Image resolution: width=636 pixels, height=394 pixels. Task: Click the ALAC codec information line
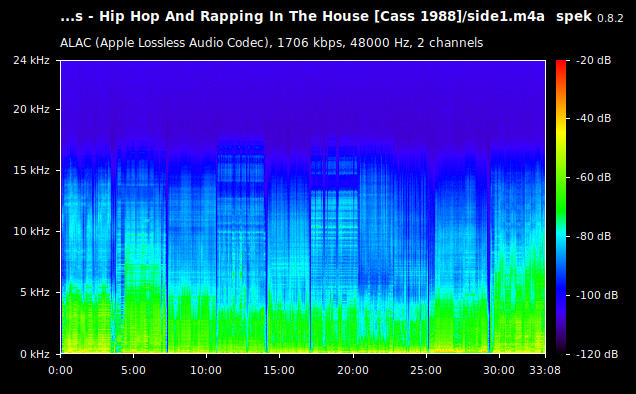pos(271,43)
